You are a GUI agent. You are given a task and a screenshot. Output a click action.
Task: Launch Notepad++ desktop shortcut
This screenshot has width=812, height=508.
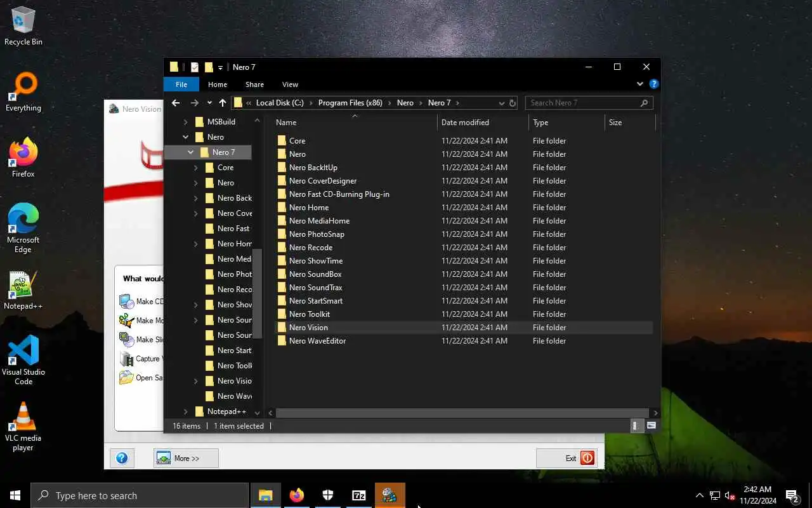coord(23,290)
